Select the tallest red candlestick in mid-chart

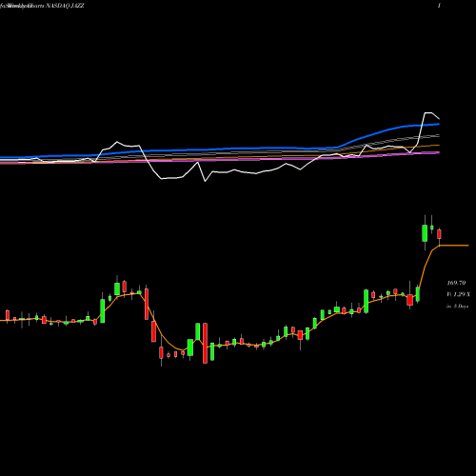(x=205, y=343)
